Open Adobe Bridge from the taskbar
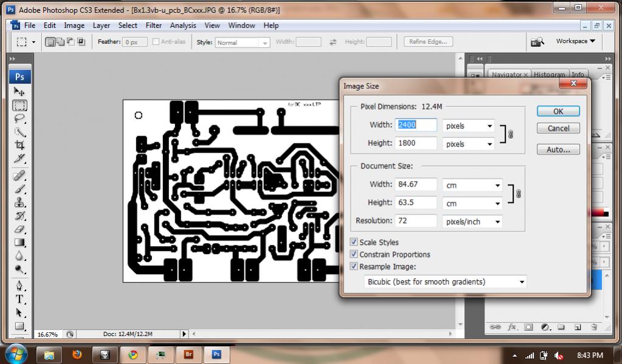The height and width of the screenshot is (364, 622). [x=189, y=354]
